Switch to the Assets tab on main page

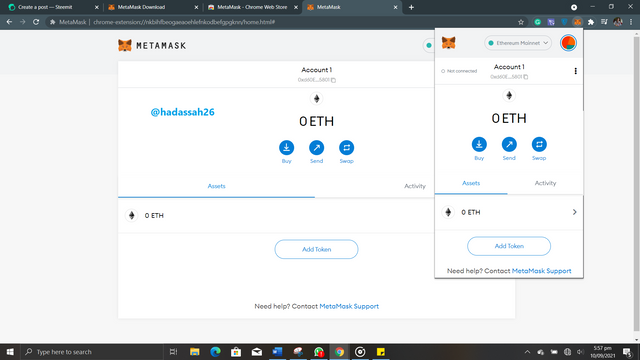216,186
